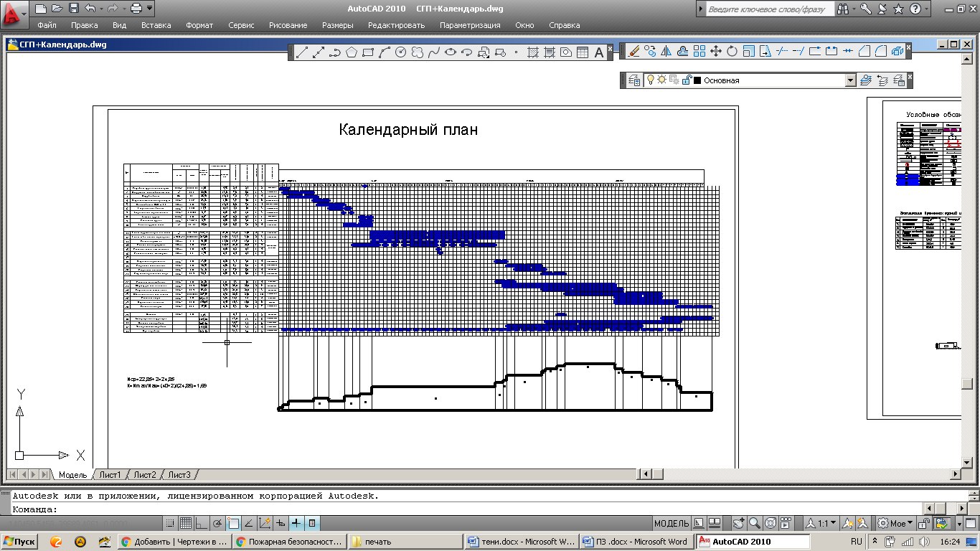Image resolution: width=980 pixels, height=551 pixels.
Task: Activate the Rotate tool
Action: [732, 52]
